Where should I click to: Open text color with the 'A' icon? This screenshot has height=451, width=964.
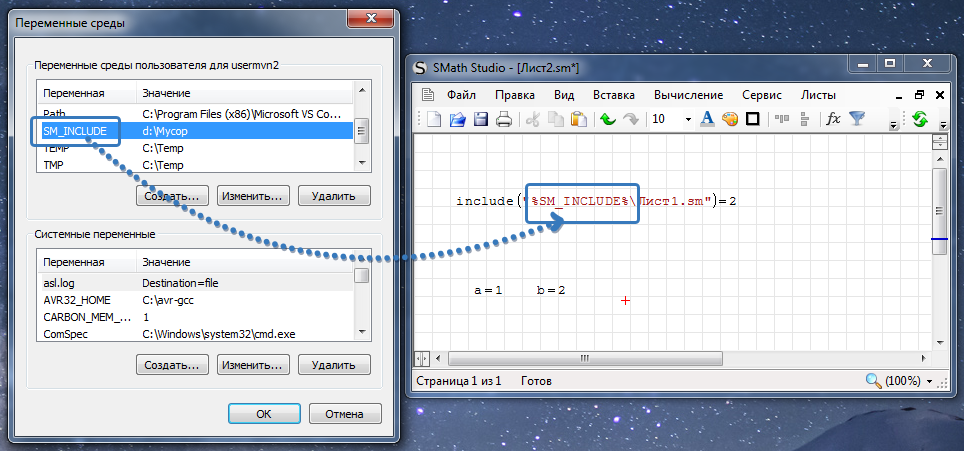pos(707,119)
